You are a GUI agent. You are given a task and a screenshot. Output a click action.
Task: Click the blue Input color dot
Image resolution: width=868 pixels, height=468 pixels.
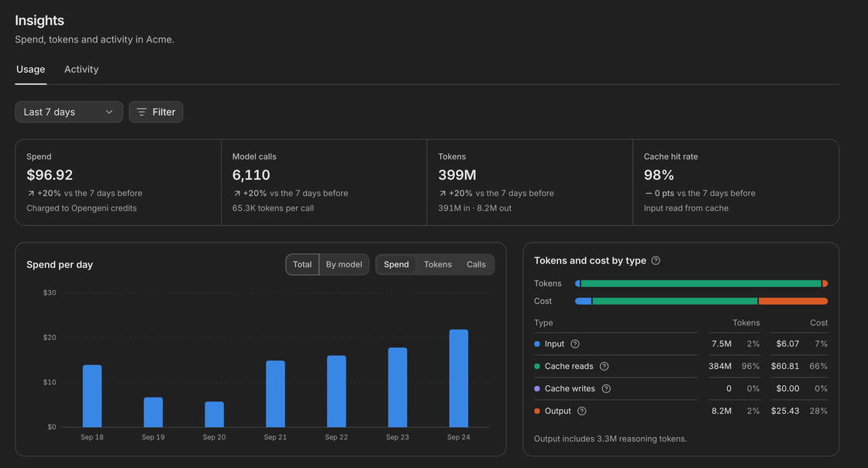click(x=537, y=344)
